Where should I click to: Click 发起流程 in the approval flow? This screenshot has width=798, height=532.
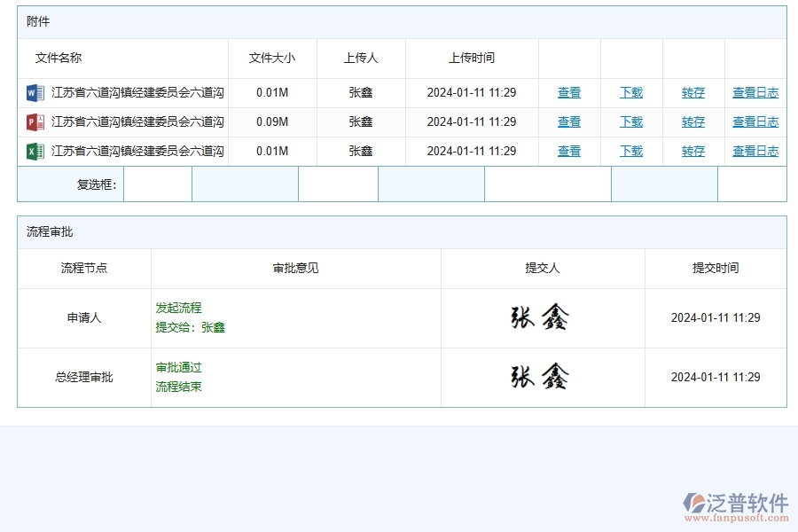177,308
